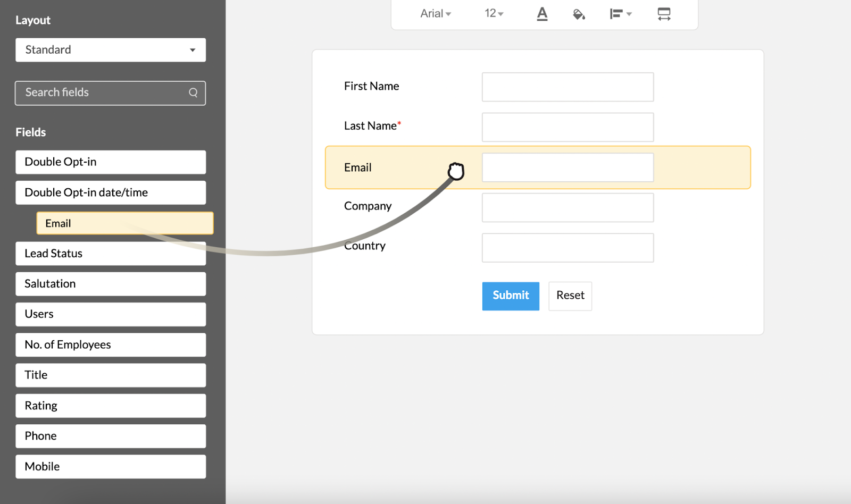This screenshot has width=851, height=504.
Task: Click the Search fields input box
Action: (96, 93)
